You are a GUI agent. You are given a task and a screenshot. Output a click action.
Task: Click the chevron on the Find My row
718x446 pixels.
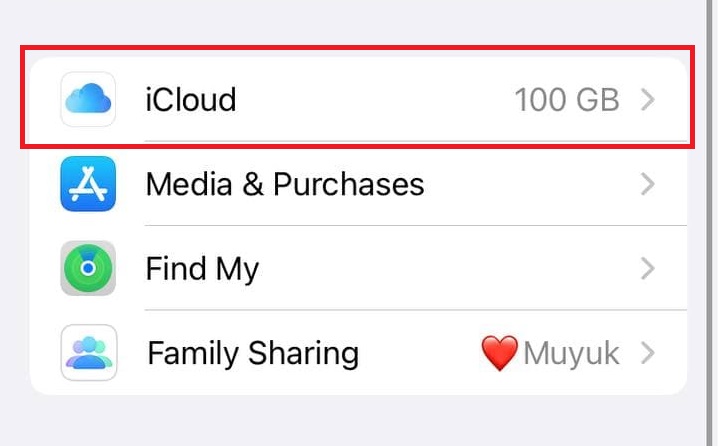point(648,268)
